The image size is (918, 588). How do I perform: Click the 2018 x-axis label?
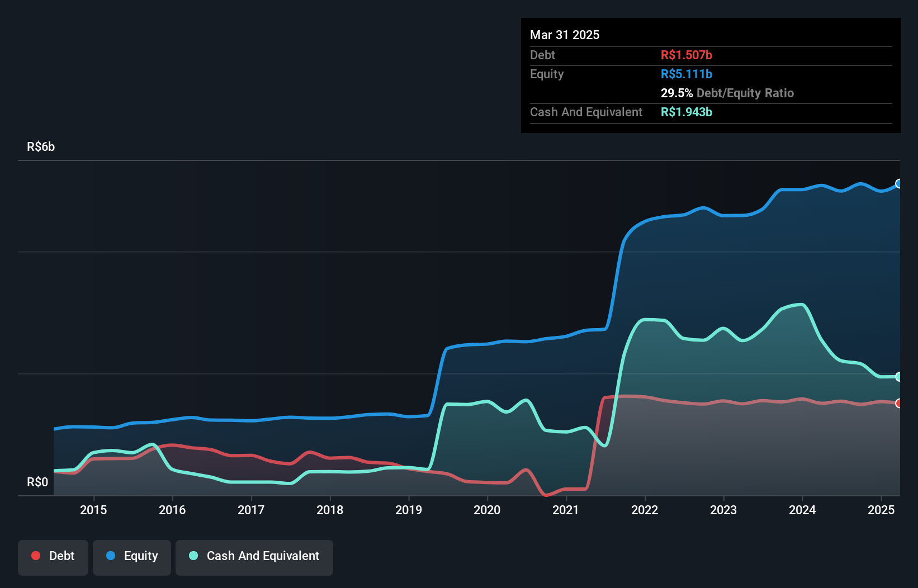tap(330, 510)
